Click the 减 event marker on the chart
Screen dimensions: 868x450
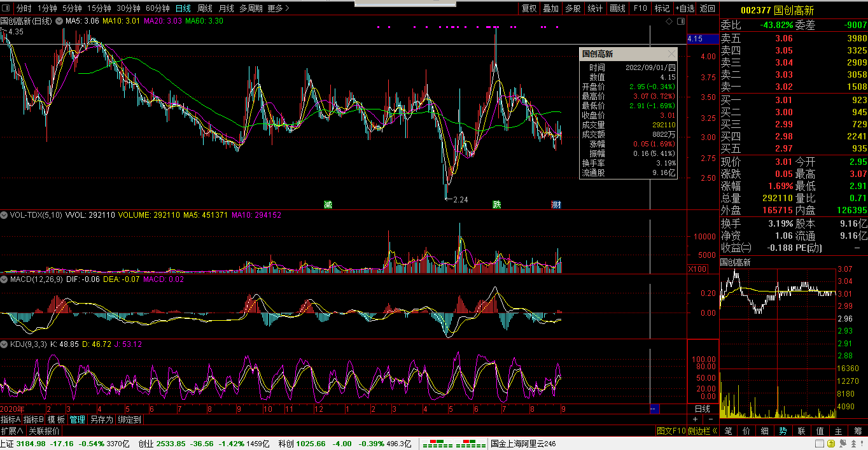[x=328, y=204]
